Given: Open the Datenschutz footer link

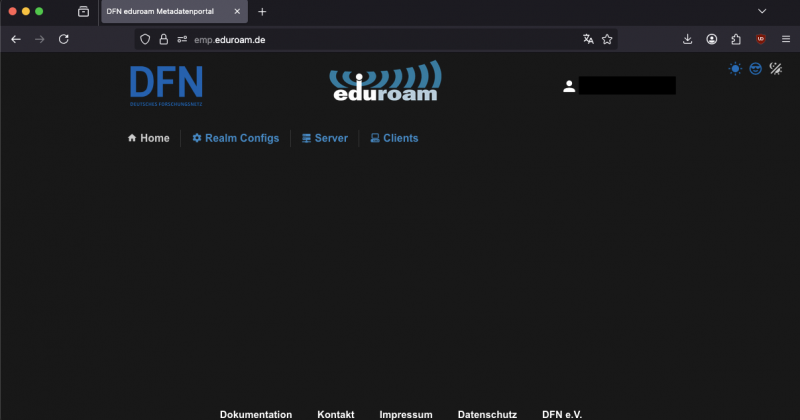Looking at the screenshot, I should 487,414.
